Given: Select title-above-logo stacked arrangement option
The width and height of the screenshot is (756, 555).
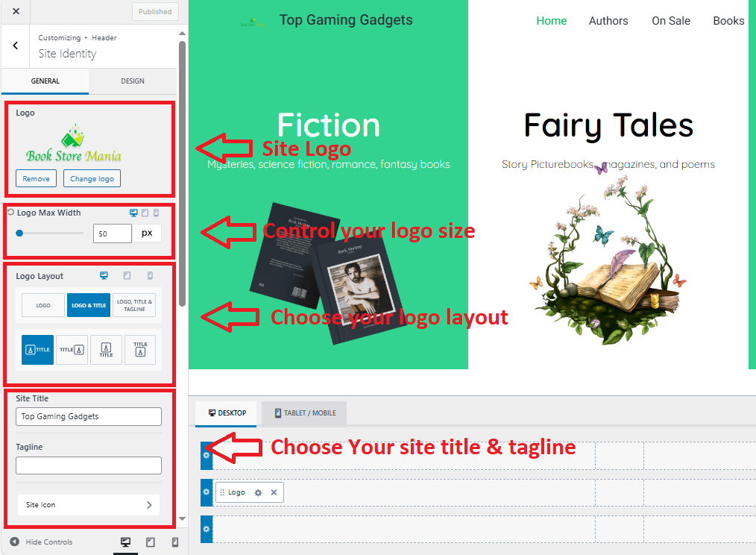Looking at the screenshot, I should point(140,348).
